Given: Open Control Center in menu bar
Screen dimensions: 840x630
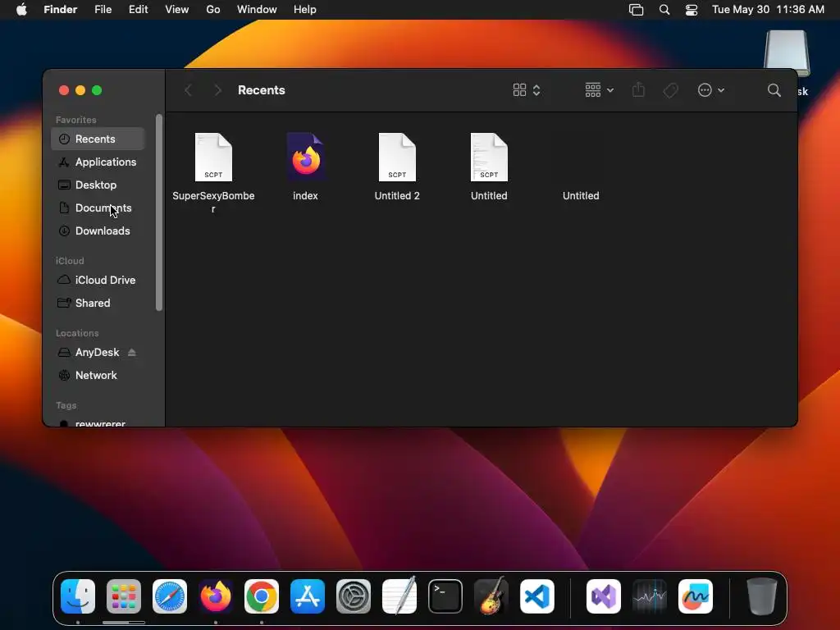Looking at the screenshot, I should [692, 10].
